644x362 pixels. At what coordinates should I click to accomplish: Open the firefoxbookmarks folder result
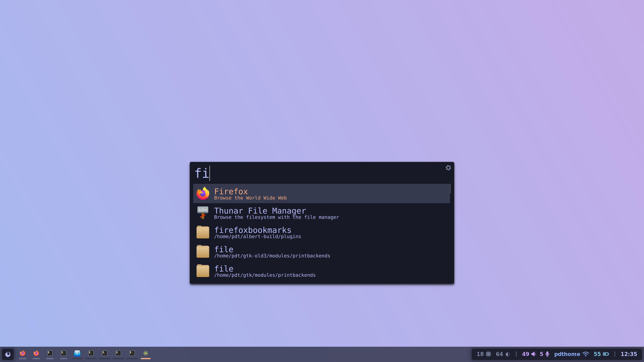pyautogui.click(x=322, y=232)
